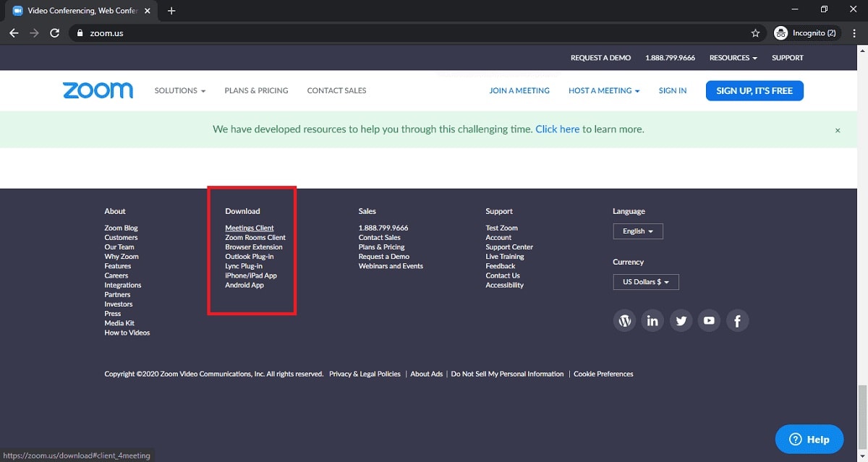Open the Twitter social icon
This screenshot has width=868, height=462.
tap(681, 320)
